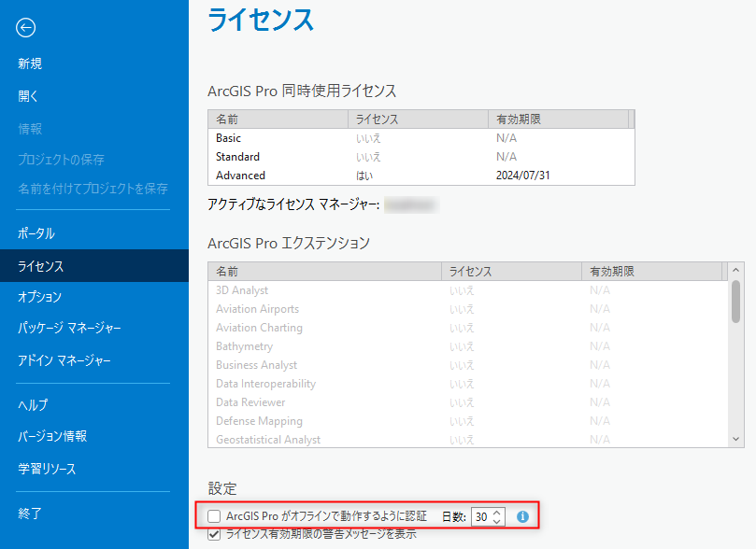756x549 pixels.
Task: Select ポータル in the sidebar
Action: point(36,233)
